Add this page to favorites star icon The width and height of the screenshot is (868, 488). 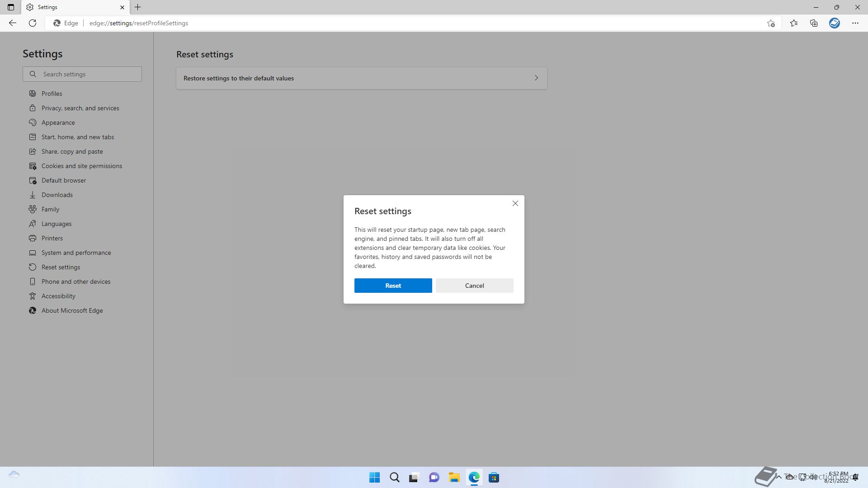tap(771, 23)
